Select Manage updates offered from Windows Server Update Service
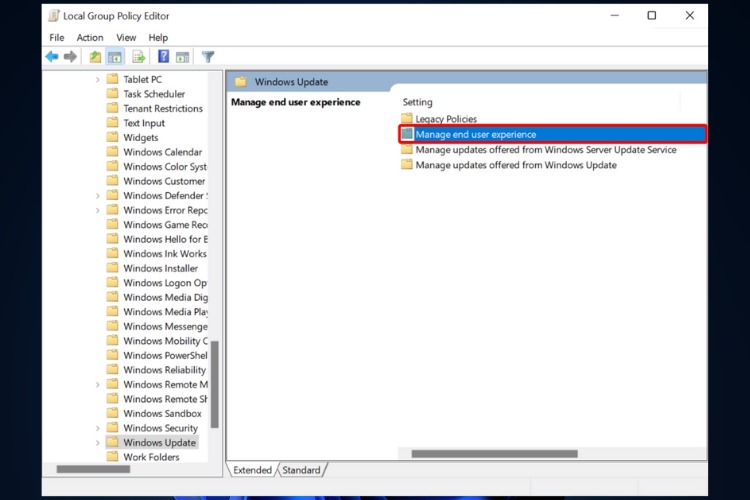Viewport: 750px width, 500px height. [x=546, y=150]
